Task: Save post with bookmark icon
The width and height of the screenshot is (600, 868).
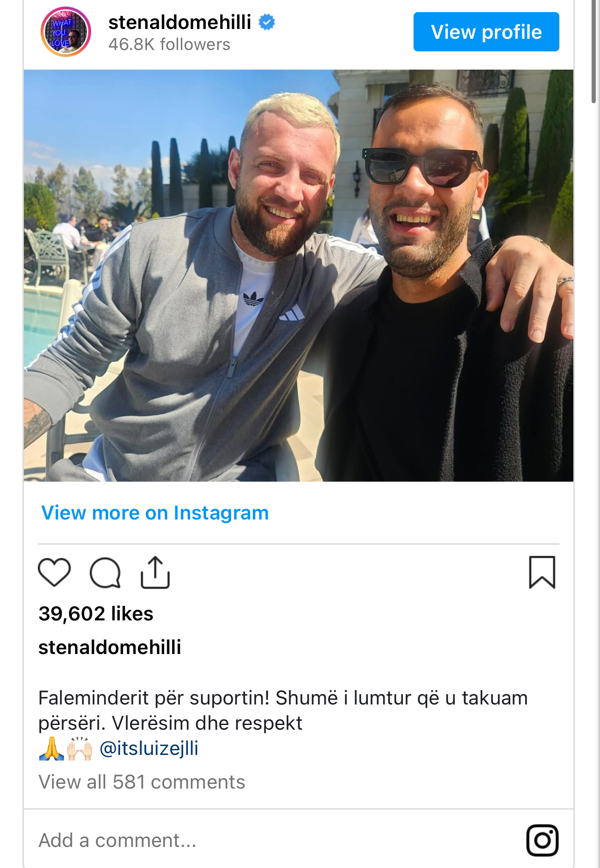Action: [x=542, y=572]
